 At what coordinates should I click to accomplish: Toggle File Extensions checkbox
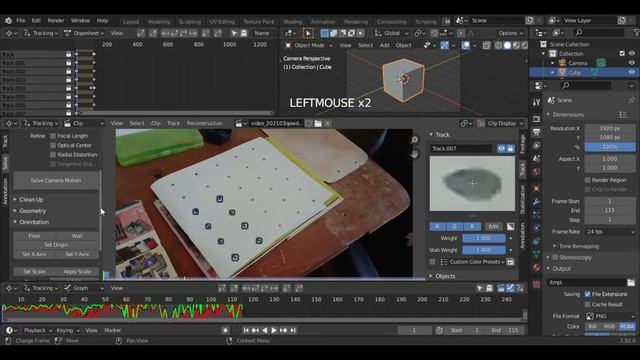(588, 294)
